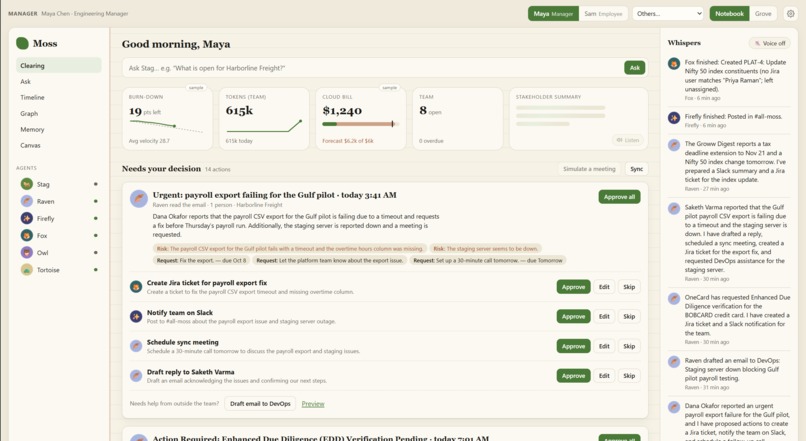Screen dimensions: 806x441
Task: Click Simulate a meeting button
Action: (589, 169)
